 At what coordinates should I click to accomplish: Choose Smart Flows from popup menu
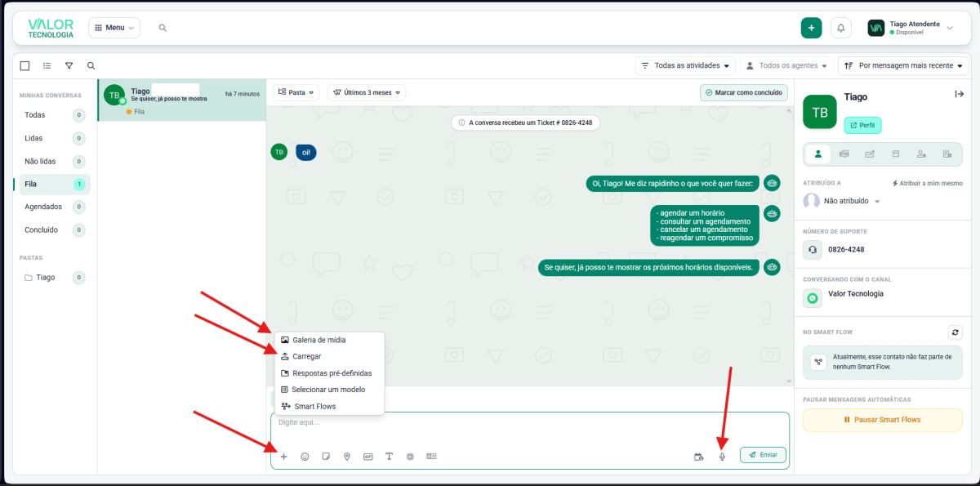330,406
